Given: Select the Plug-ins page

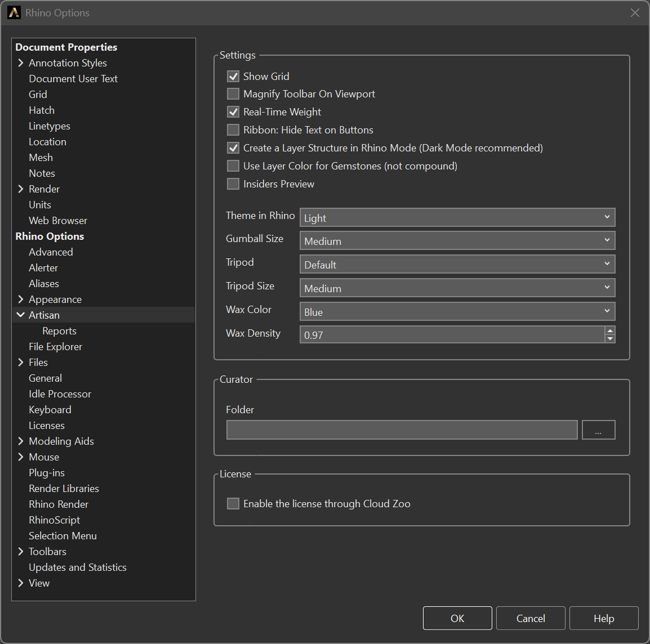Looking at the screenshot, I should (46, 472).
